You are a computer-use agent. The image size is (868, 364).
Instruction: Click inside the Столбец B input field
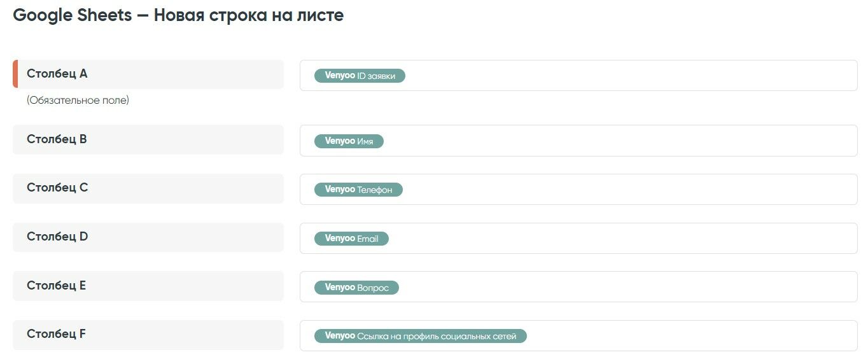pyautogui.click(x=620, y=141)
